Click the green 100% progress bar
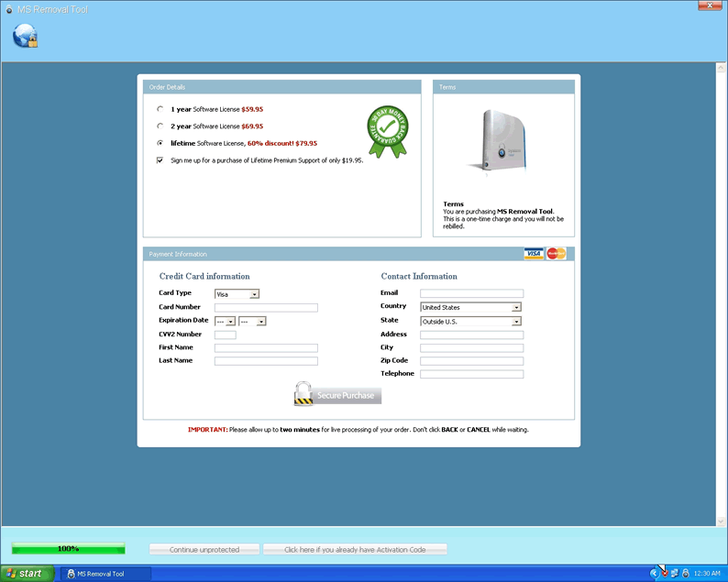 [x=68, y=549]
